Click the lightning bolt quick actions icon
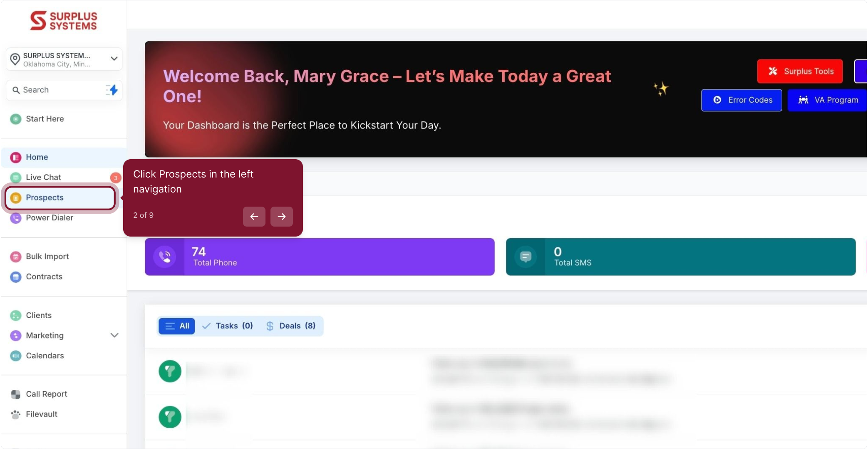 click(x=112, y=90)
